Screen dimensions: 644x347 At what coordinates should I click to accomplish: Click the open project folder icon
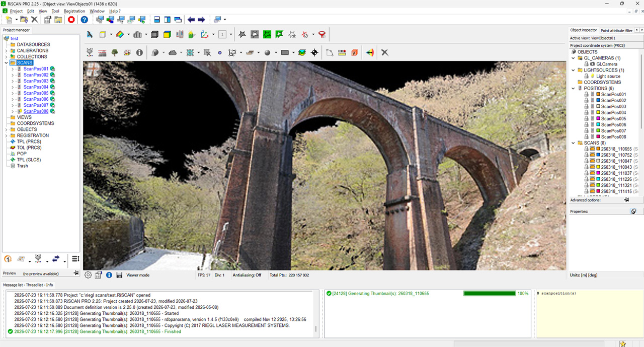coord(24,20)
